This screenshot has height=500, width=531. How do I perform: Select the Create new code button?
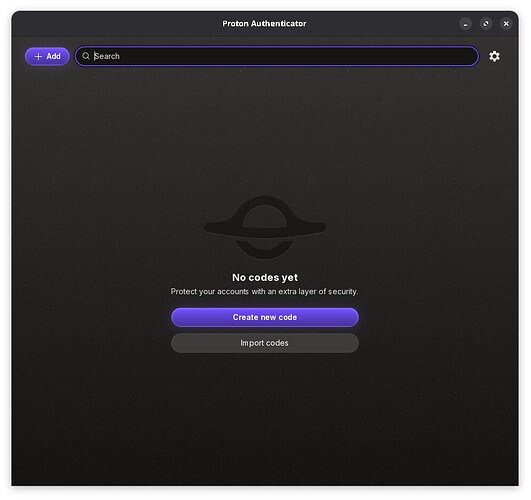pyautogui.click(x=265, y=317)
